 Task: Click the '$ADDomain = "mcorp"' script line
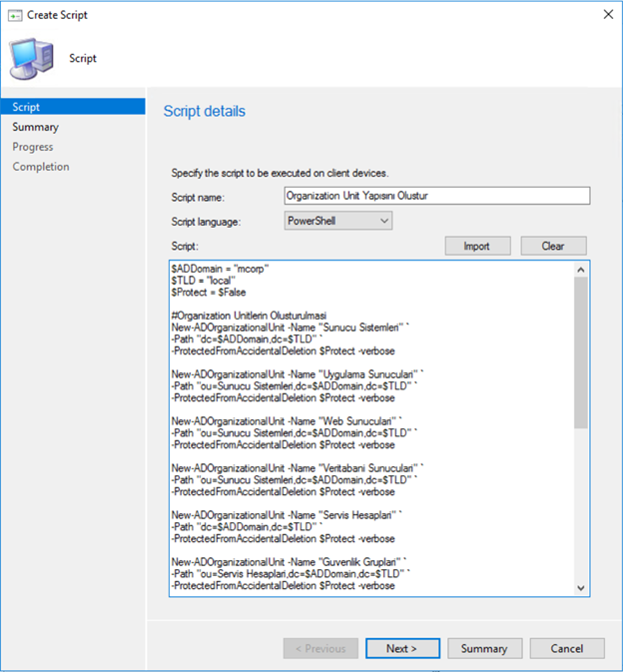220,270
